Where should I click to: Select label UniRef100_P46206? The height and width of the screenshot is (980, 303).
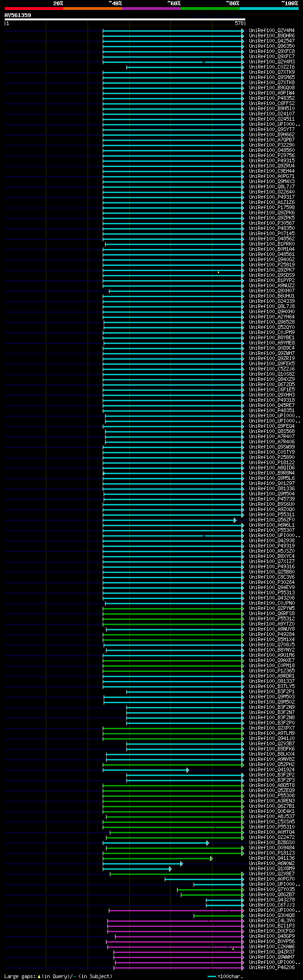click(x=272, y=968)
